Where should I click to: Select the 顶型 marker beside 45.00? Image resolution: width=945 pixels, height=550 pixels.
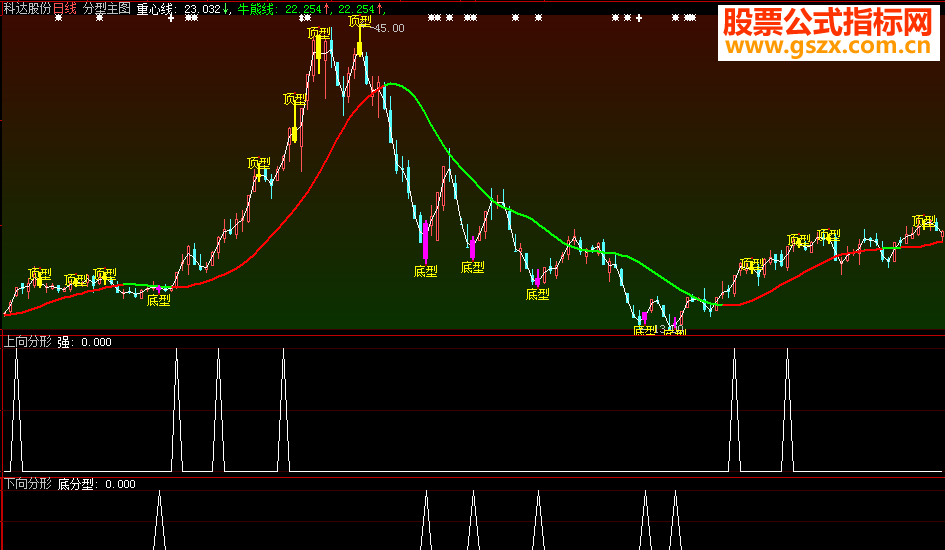tap(360, 22)
